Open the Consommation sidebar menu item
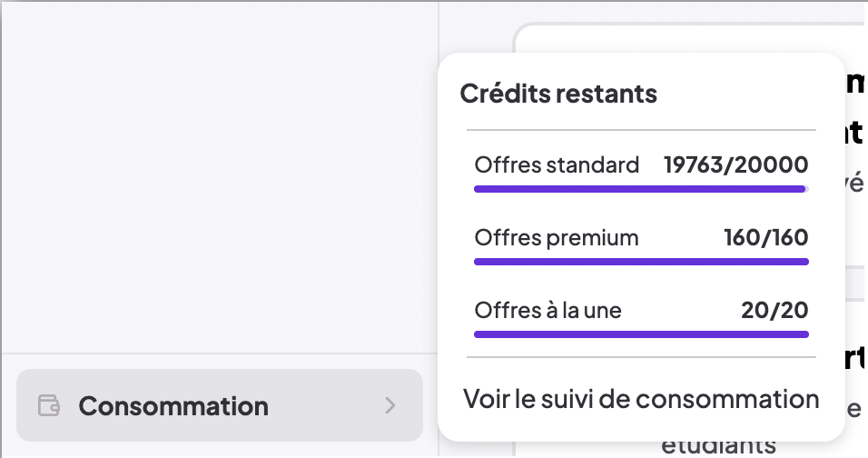 tap(173, 405)
